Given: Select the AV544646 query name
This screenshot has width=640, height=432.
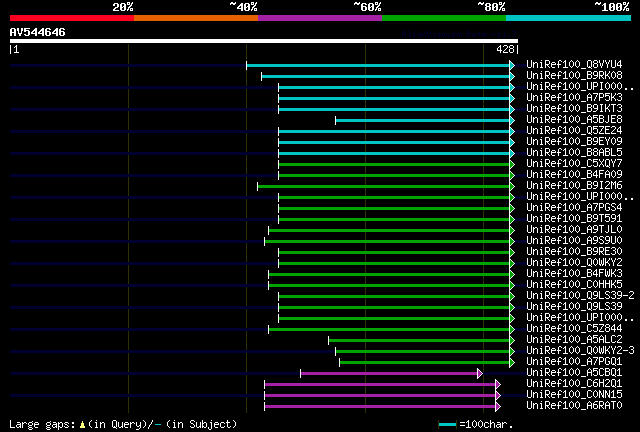Looking at the screenshot, I should 38,32.
